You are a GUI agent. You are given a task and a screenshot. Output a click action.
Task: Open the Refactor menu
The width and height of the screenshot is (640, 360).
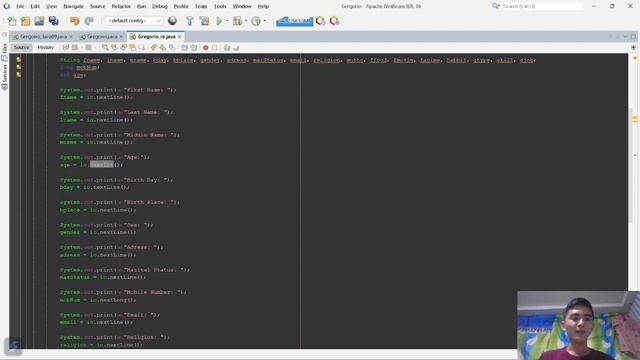121,6
